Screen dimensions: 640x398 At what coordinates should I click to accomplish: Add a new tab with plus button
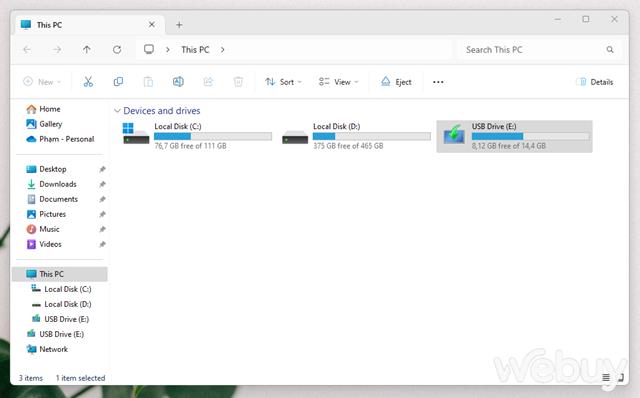coord(179,25)
